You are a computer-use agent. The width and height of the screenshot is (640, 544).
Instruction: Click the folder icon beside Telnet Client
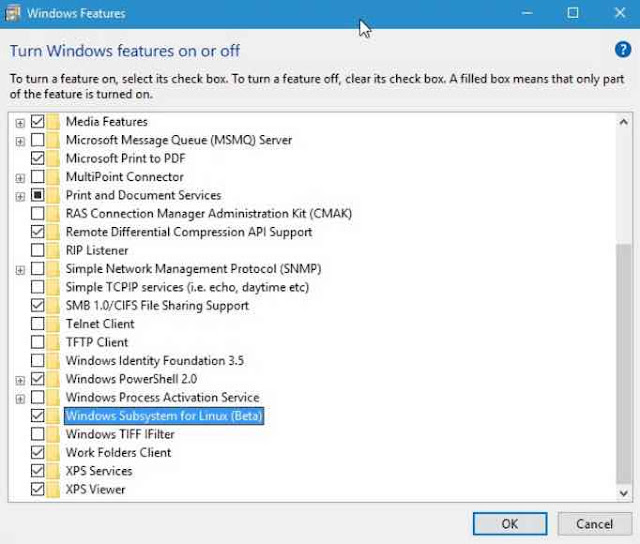point(53,324)
